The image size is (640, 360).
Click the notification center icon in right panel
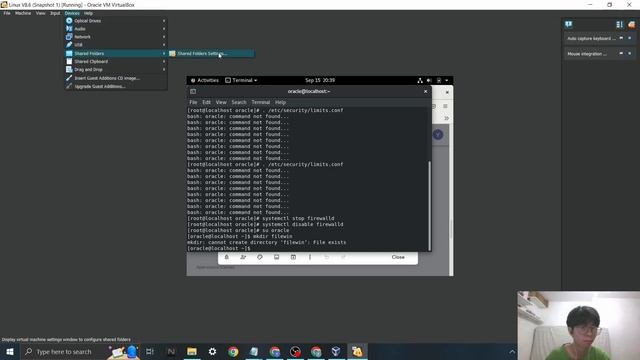569,24
